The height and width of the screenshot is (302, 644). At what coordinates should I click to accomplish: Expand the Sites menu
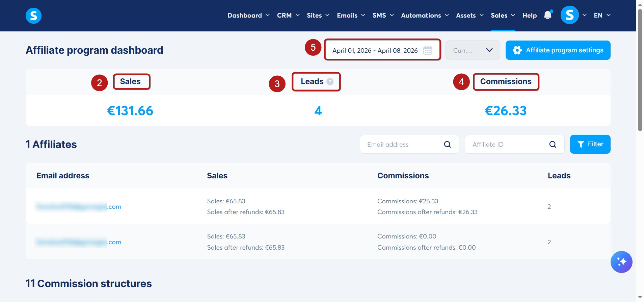(x=318, y=15)
